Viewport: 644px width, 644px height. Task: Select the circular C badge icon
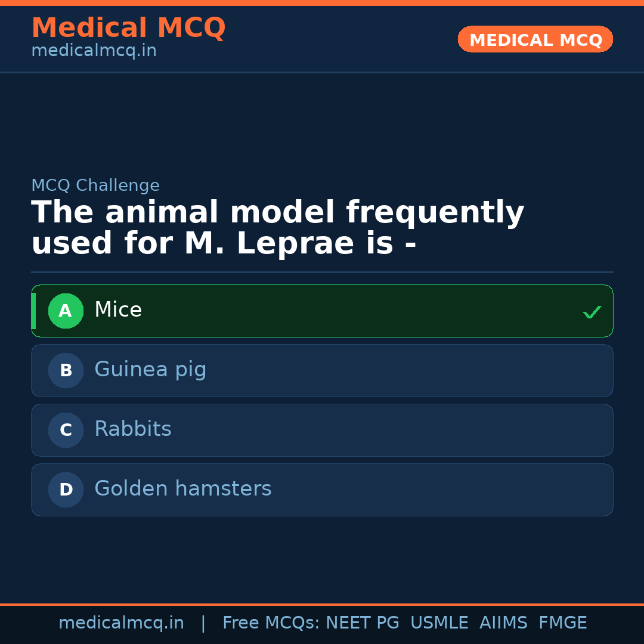[x=66, y=430]
